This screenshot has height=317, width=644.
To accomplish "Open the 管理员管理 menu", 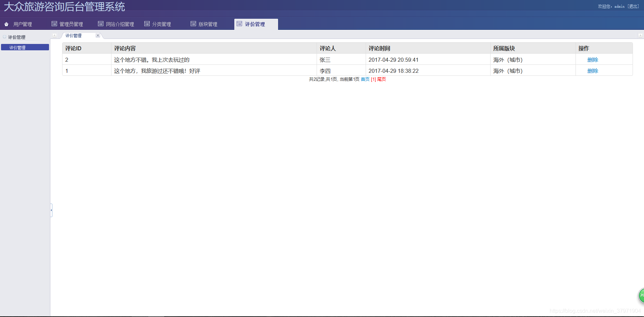I will 71,24.
